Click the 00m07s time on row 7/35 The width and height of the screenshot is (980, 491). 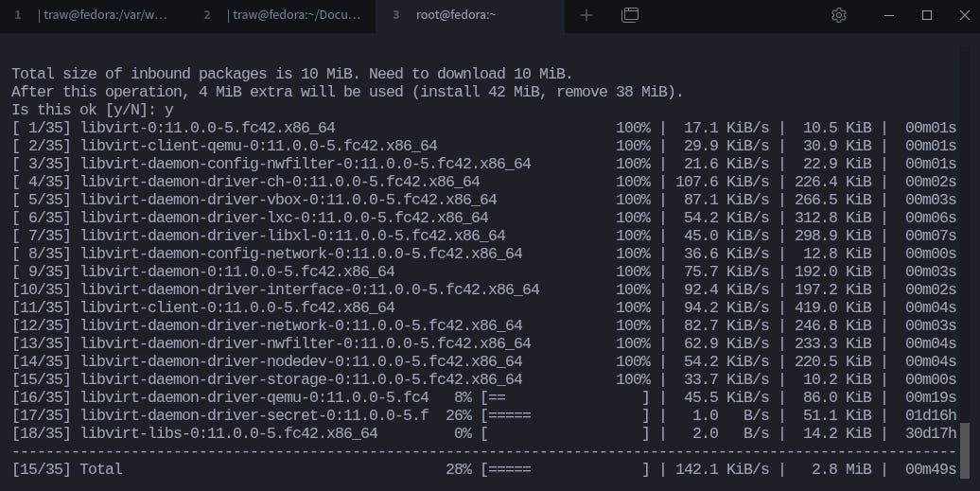point(931,237)
